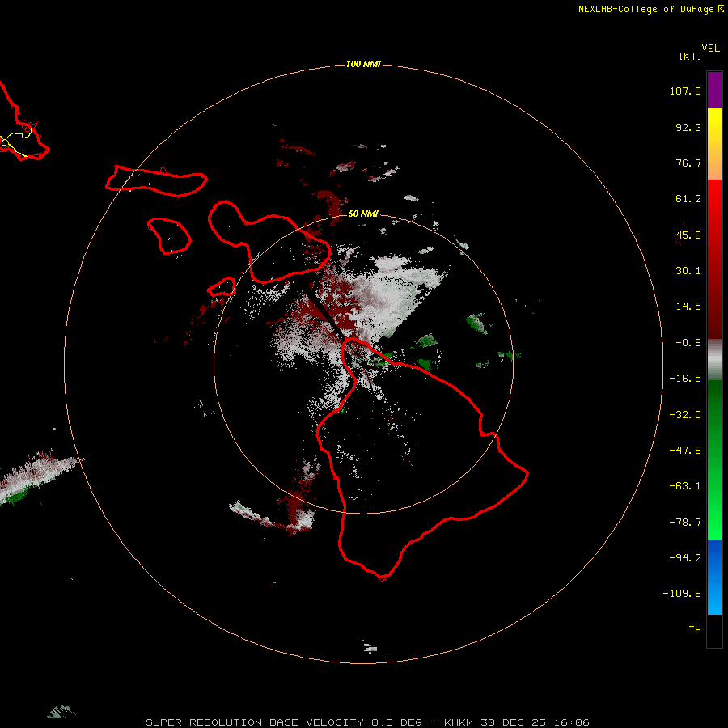728x728 pixels.
Task: Click inside the Molokai island outline
Action: (x=155, y=181)
